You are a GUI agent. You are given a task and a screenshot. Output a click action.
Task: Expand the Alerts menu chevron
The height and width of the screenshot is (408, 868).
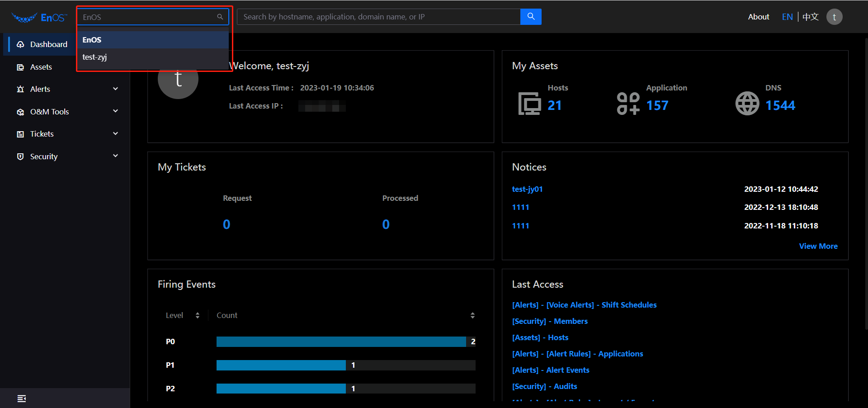coord(115,89)
